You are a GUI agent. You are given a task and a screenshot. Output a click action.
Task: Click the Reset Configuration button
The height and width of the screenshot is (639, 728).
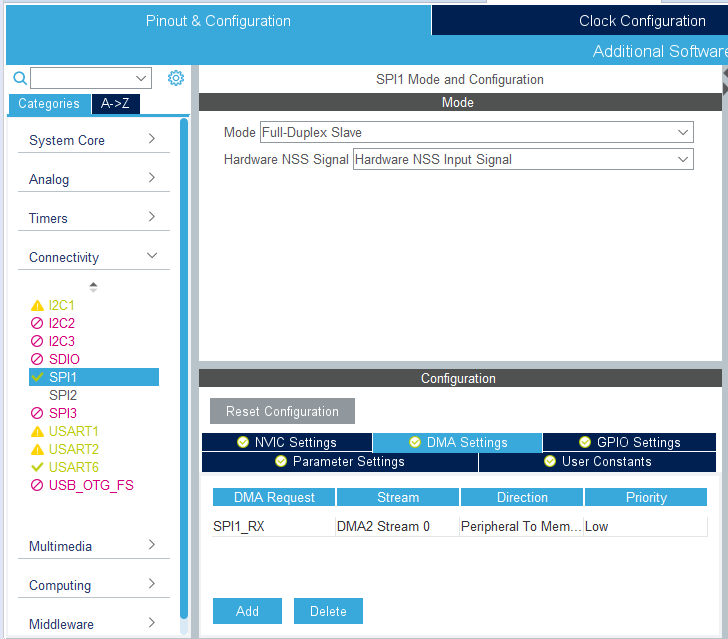pos(282,411)
